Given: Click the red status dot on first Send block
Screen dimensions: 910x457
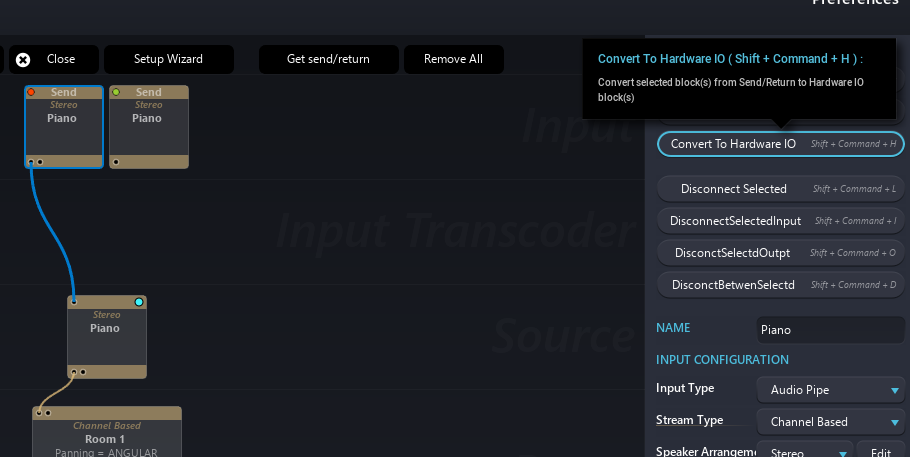Looking at the screenshot, I should pos(31,92).
